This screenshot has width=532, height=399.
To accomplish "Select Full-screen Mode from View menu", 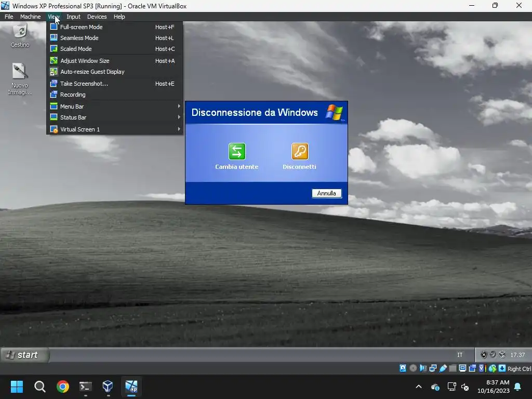I will (115, 27).
